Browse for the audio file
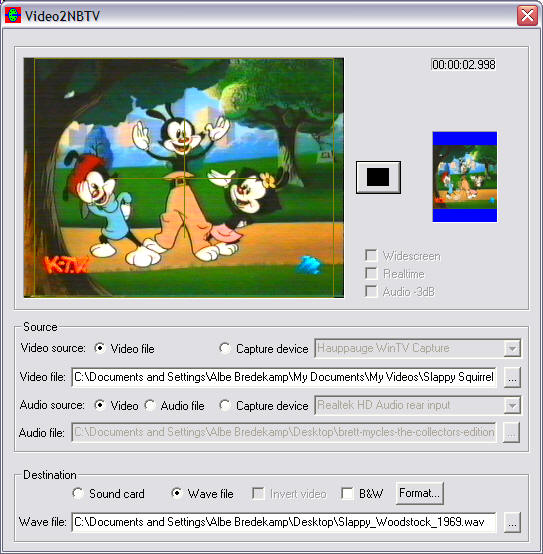 (x=511, y=432)
